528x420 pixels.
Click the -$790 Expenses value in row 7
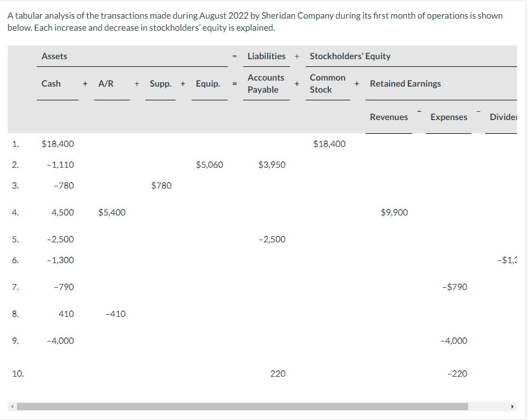click(x=454, y=287)
